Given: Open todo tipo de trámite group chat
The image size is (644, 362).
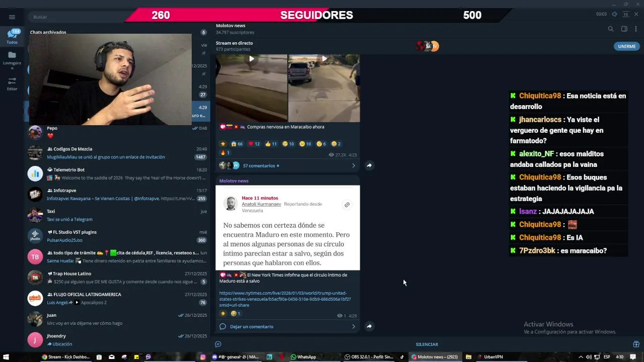Looking at the screenshot, I should click(x=117, y=257).
